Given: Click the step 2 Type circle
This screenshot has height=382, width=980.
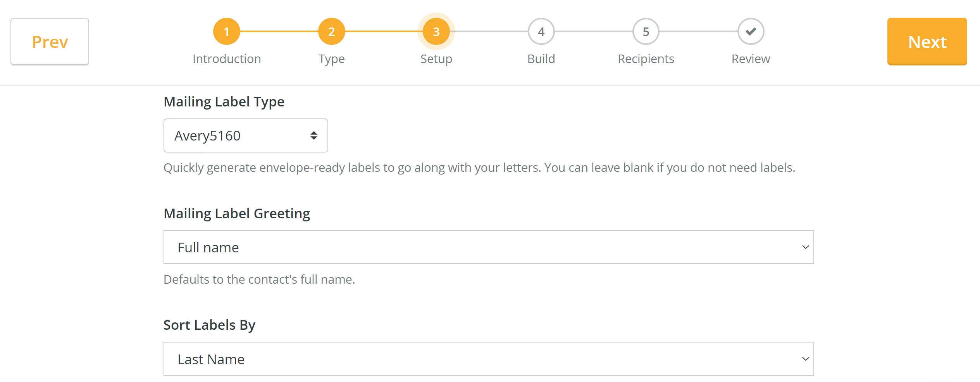Looking at the screenshot, I should coord(331,31).
